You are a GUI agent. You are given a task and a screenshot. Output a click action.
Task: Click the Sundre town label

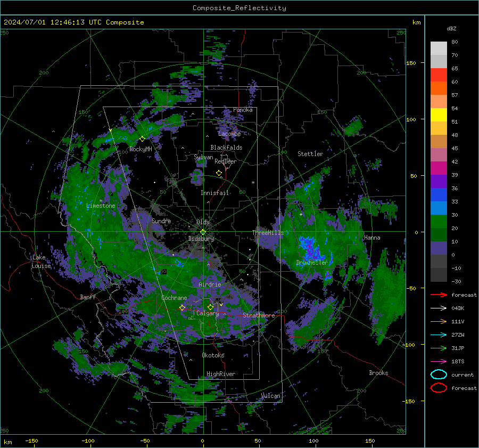click(161, 221)
